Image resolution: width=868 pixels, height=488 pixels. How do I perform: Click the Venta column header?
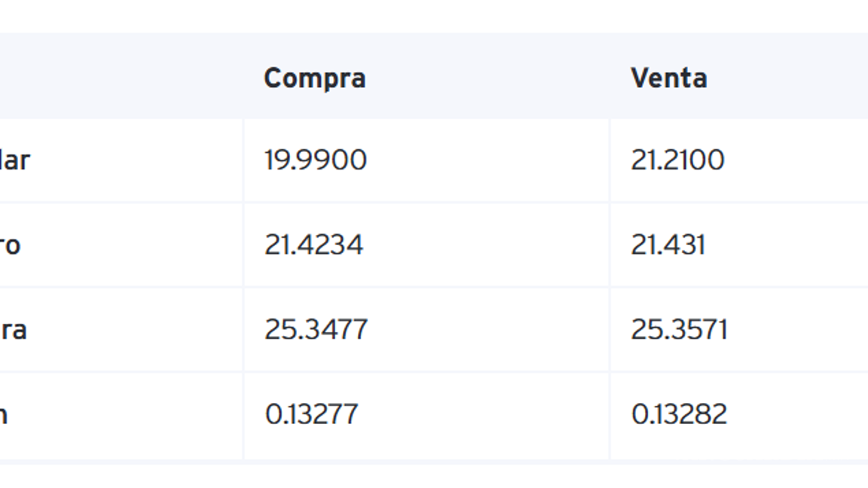pos(669,78)
